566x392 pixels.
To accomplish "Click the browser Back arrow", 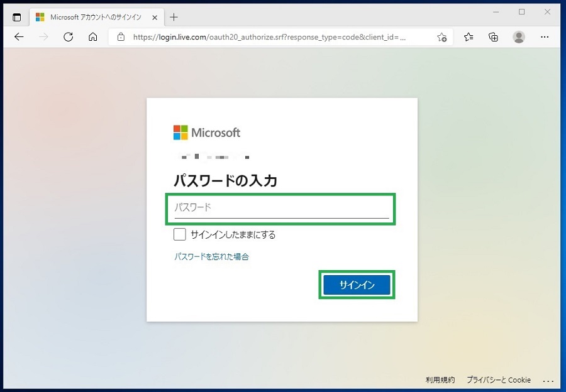I will [x=19, y=37].
